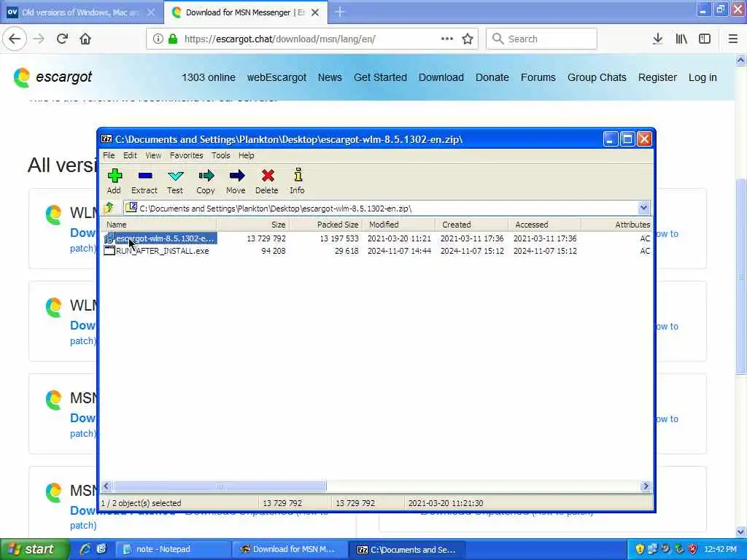Open the Help menu in 7-Zip
The width and height of the screenshot is (747, 560).
tap(247, 155)
